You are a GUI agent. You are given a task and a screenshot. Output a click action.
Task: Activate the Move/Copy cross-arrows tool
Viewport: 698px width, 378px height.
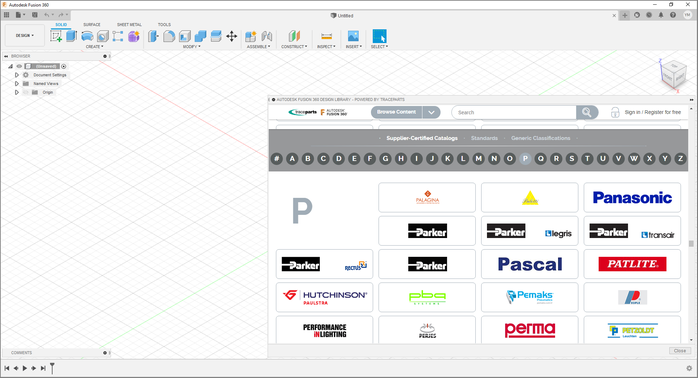pos(231,36)
